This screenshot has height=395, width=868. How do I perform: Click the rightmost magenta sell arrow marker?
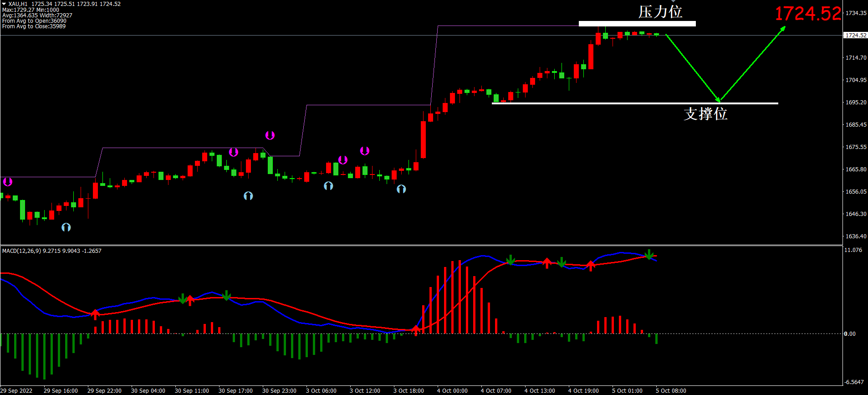click(x=365, y=151)
